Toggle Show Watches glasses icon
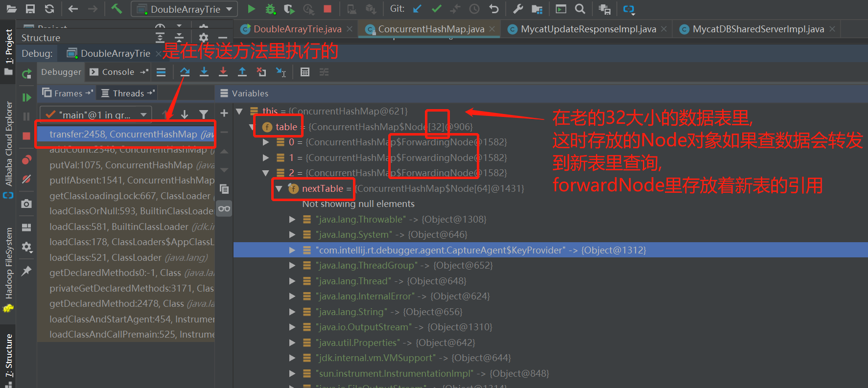Image resolution: width=868 pixels, height=388 pixels. (224, 209)
